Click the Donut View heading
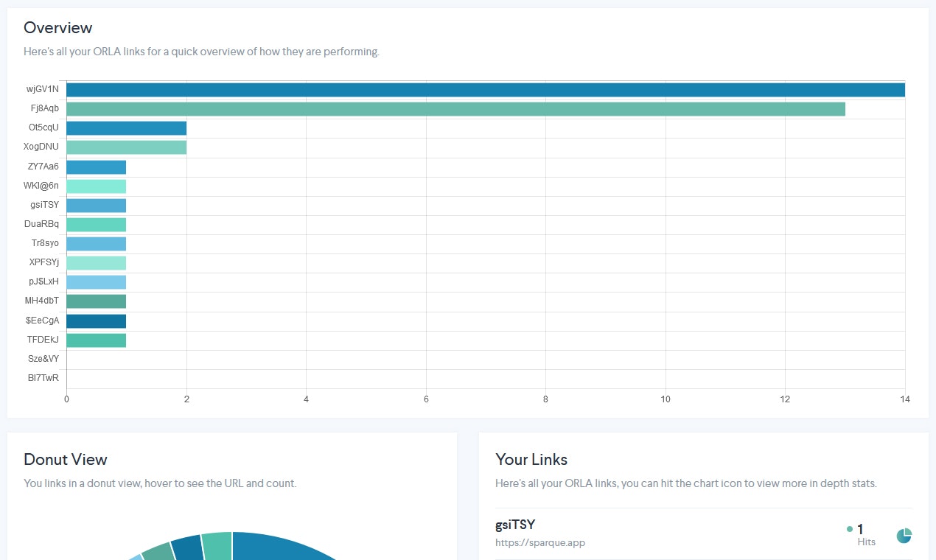This screenshot has width=936, height=560. click(x=66, y=460)
